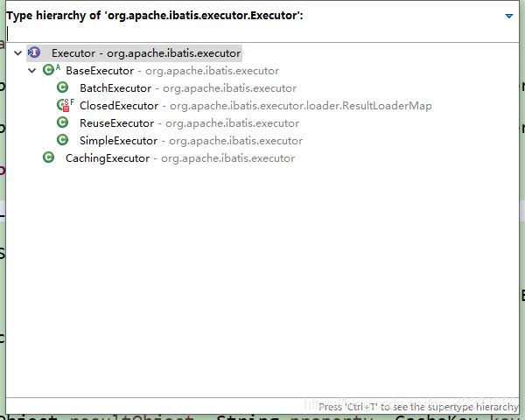525x420 pixels.
Task: Click the ClosedExecutor static final class icon
Action: coord(65,105)
